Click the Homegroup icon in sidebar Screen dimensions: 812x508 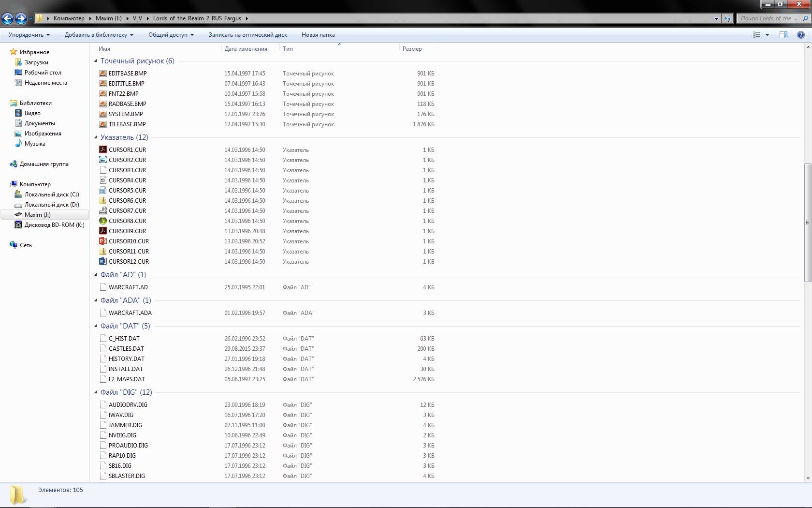point(14,164)
